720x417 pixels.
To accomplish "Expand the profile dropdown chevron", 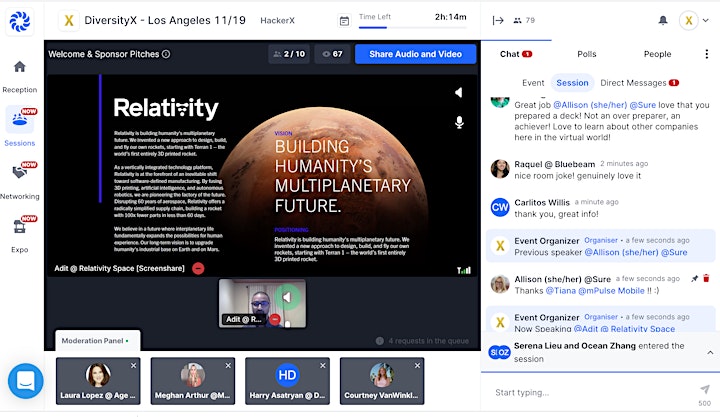I will click(706, 20).
